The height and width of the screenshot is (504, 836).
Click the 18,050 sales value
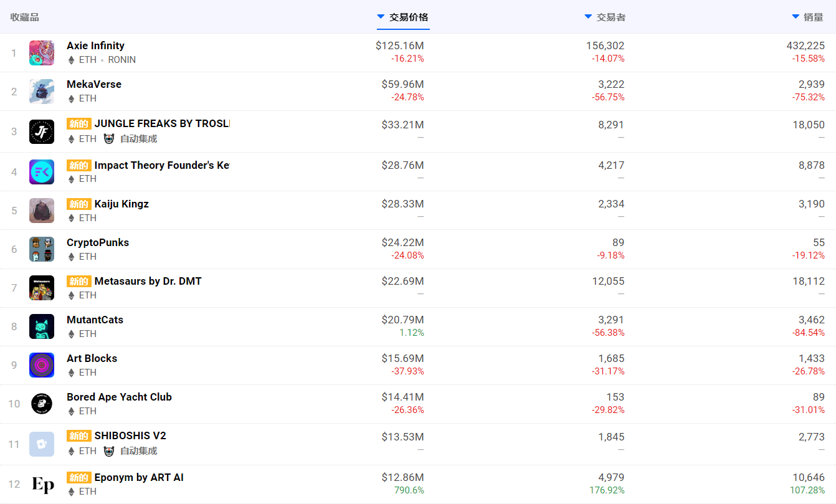tap(809, 125)
